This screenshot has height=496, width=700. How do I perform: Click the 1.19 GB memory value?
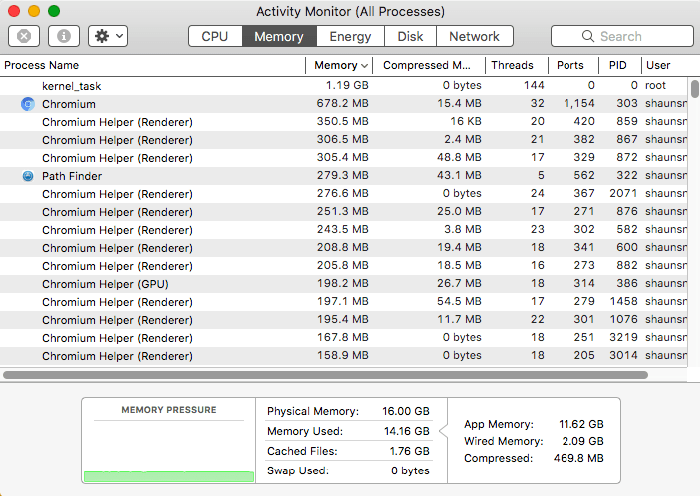point(347,85)
